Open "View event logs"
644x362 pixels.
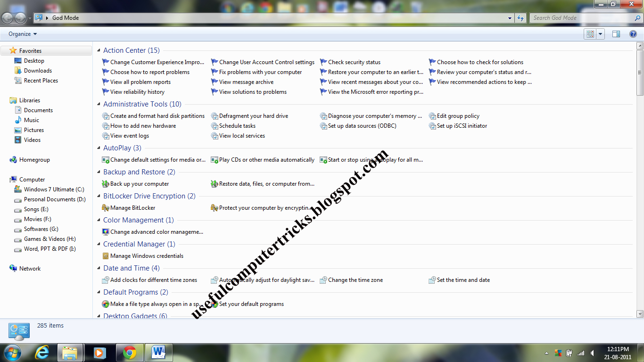129,135
